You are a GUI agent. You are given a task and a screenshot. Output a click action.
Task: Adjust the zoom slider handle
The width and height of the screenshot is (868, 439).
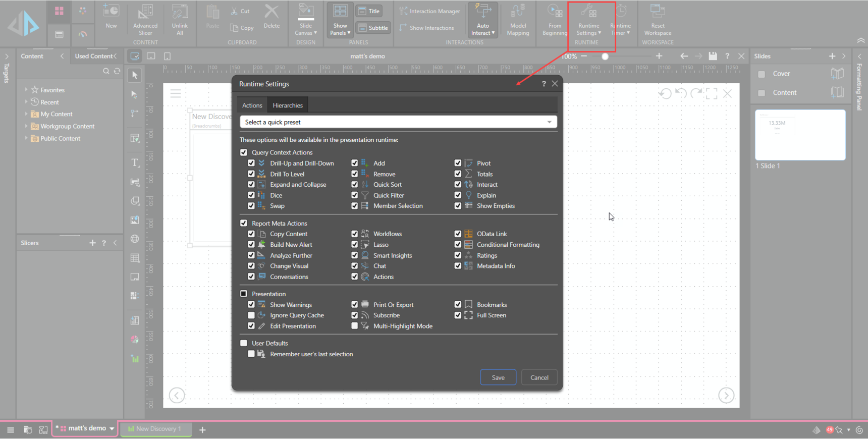pos(605,57)
